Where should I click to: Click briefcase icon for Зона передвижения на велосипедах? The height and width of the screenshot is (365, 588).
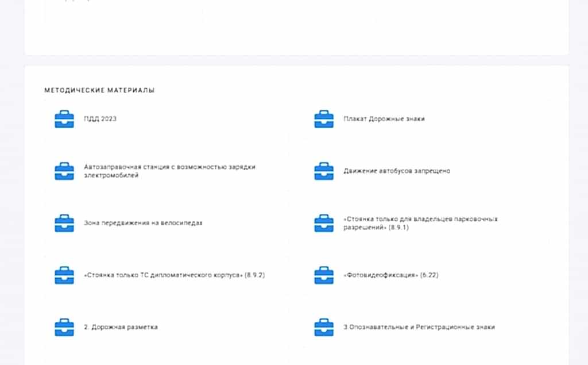tap(64, 223)
